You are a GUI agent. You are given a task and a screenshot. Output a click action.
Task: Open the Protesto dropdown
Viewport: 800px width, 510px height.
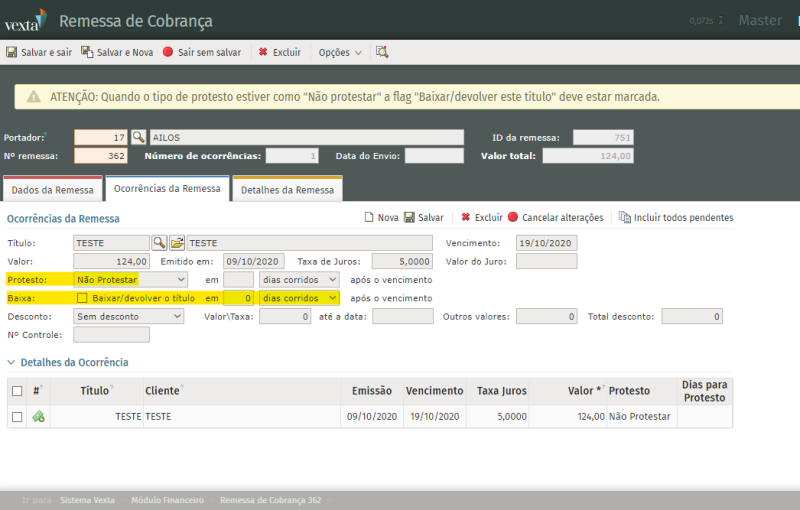point(131,280)
